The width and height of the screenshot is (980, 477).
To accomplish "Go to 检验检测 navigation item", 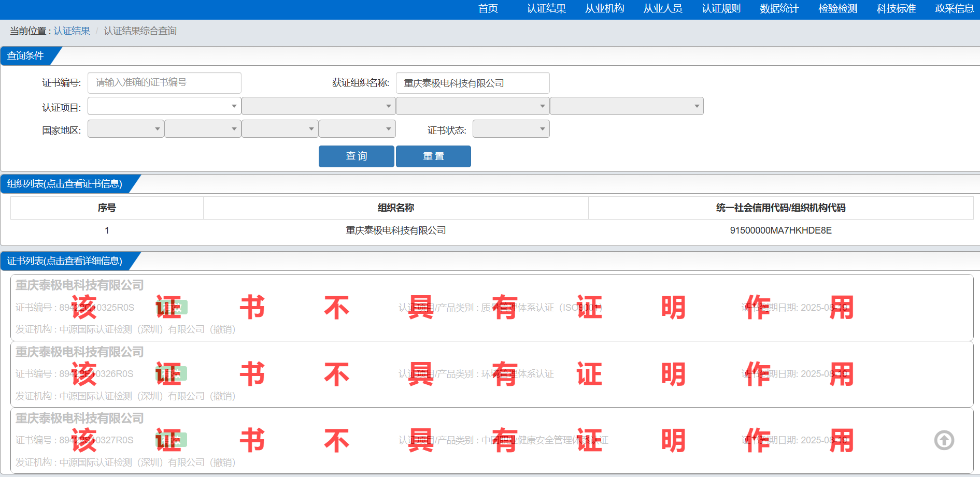I will click(837, 9).
